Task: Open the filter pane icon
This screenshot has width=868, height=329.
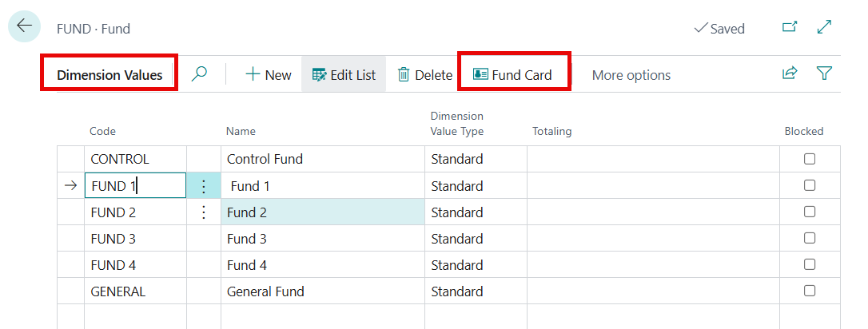Action: point(825,74)
